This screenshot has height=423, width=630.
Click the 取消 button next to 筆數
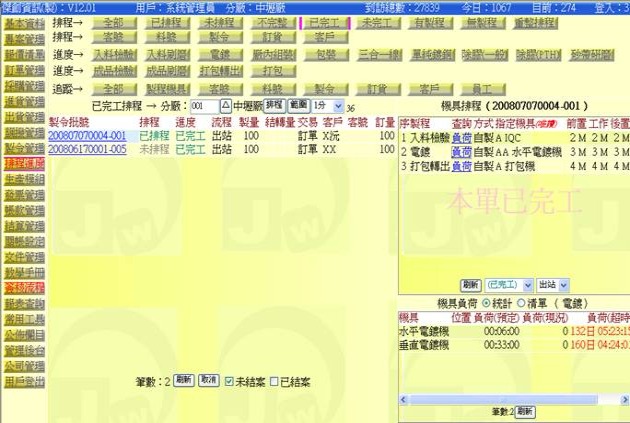tap(208, 381)
